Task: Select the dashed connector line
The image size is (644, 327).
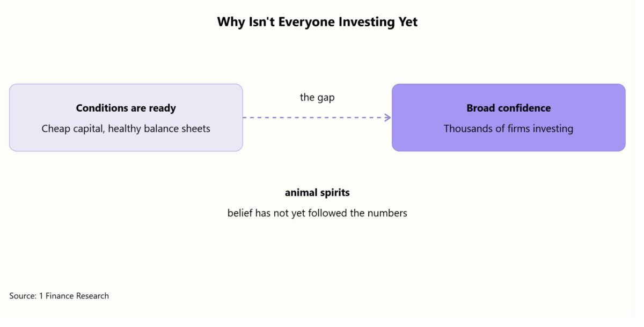Action: point(317,118)
